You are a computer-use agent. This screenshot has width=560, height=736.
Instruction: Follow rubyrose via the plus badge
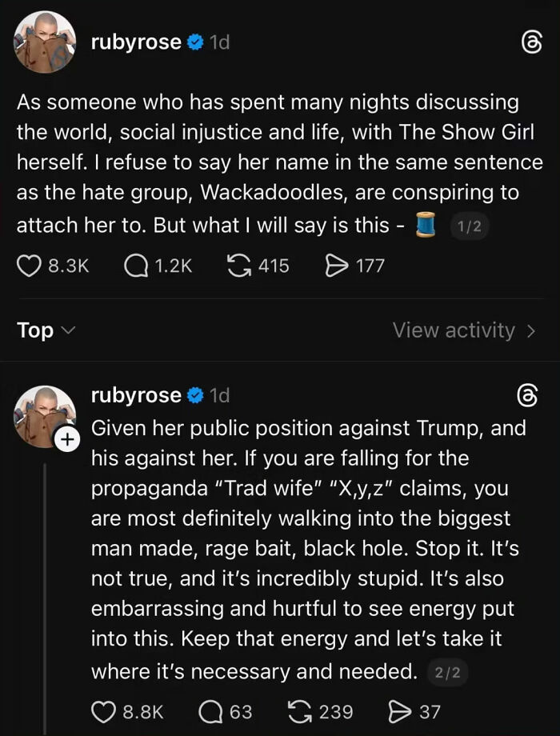[69, 438]
